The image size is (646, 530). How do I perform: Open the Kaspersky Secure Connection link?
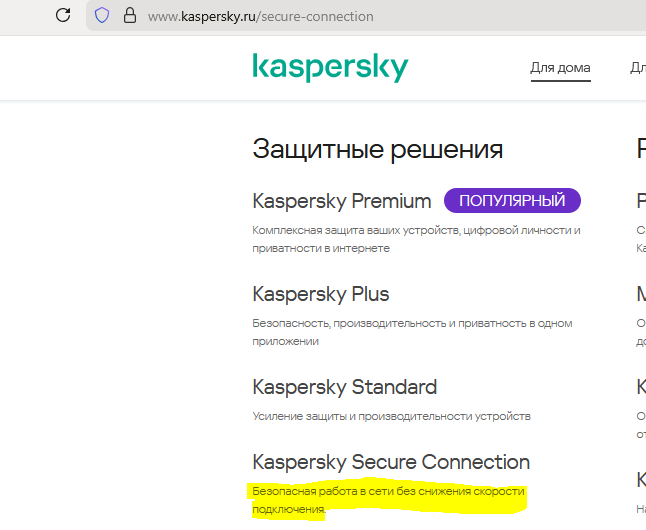pyautogui.click(x=391, y=462)
